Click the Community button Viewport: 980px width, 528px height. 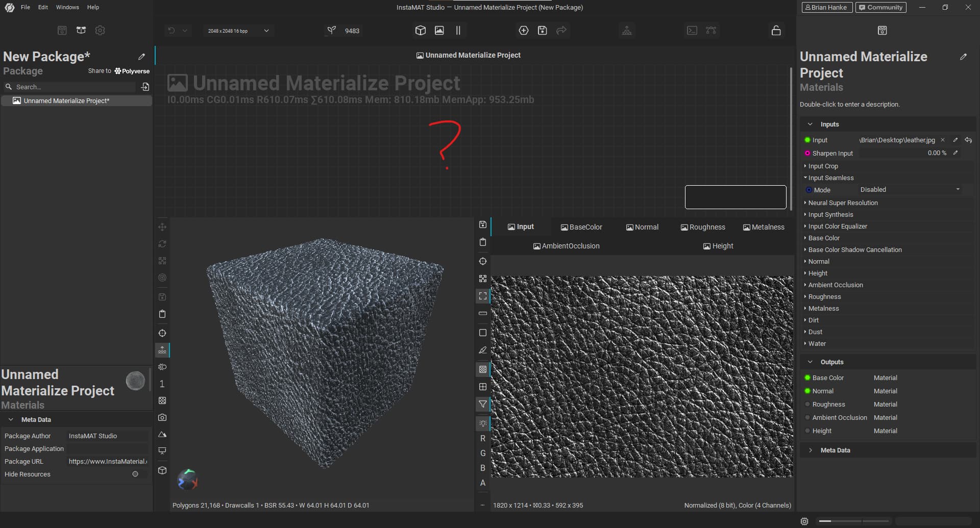pos(880,7)
